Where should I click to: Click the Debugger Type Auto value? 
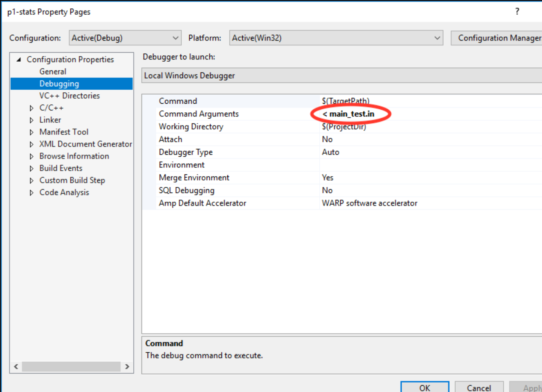pos(330,152)
